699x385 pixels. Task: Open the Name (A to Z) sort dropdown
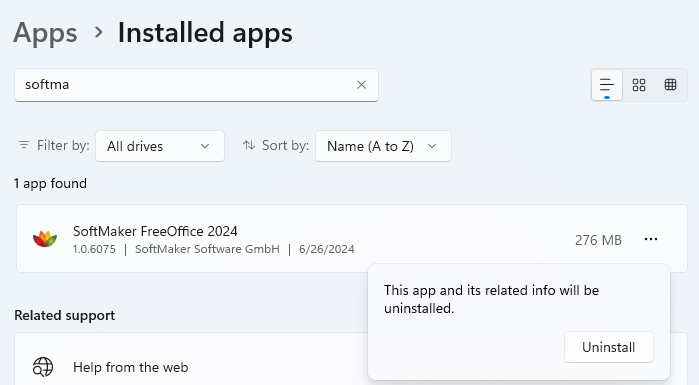[383, 146]
